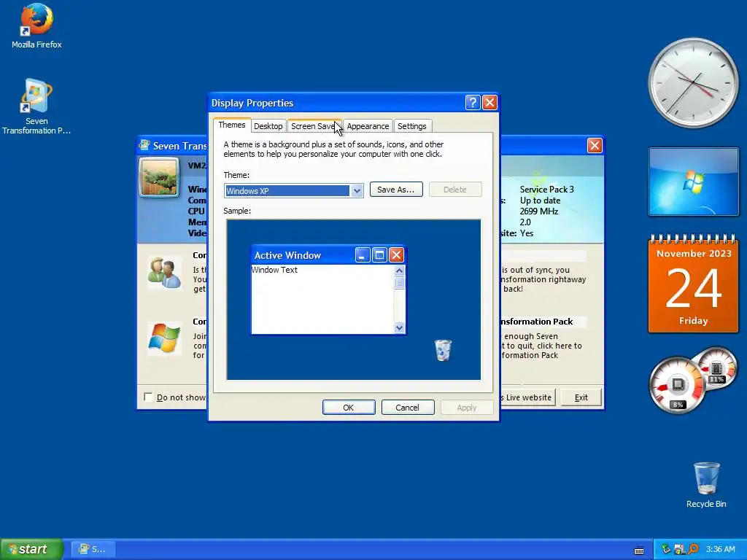
Task: Switch to the Desktop tab
Action: [x=268, y=126]
